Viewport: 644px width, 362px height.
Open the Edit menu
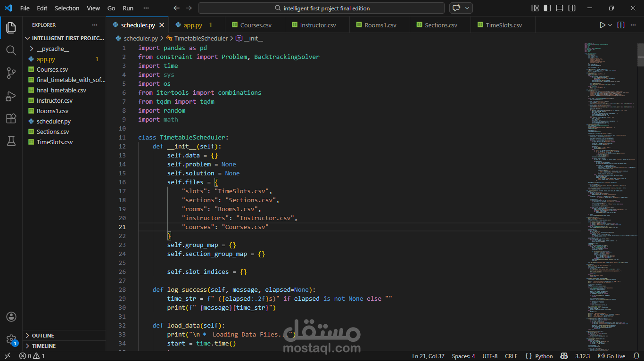click(42, 8)
